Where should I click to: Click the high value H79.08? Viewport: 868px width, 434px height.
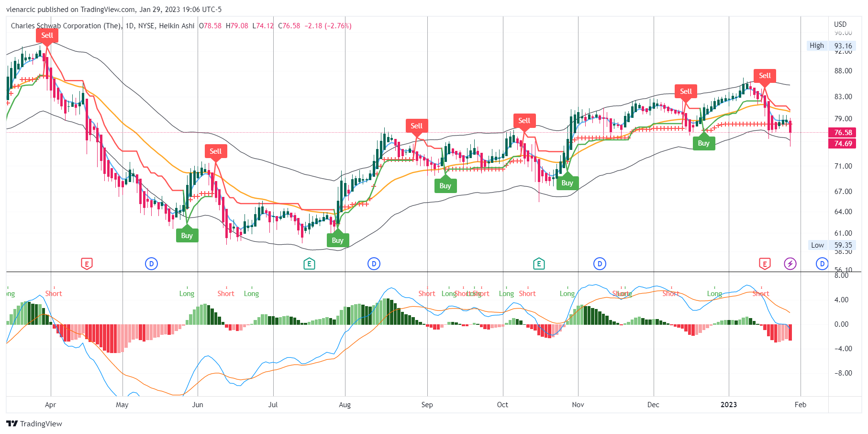coord(237,26)
